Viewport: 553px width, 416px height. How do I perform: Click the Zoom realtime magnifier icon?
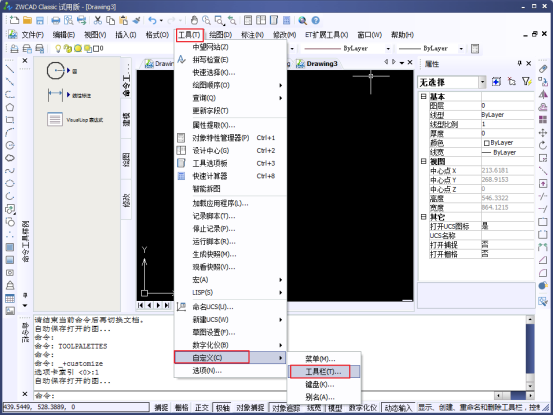pos(206,20)
